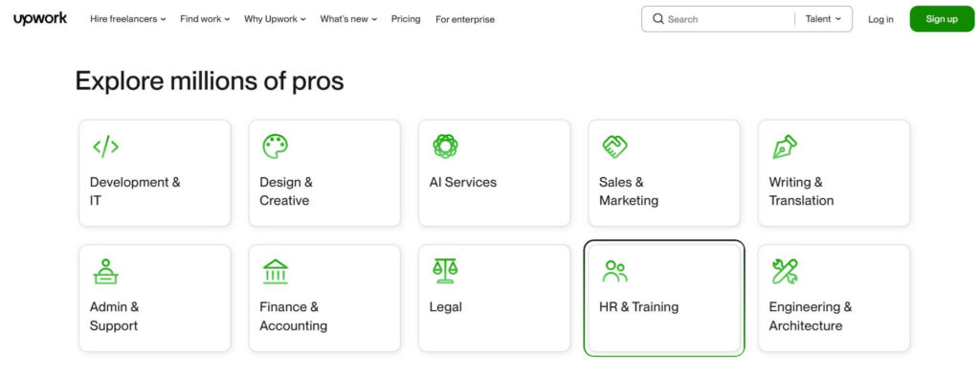Expand the Find work menu
The width and height of the screenshot is (980, 381).
tap(205, 19)
